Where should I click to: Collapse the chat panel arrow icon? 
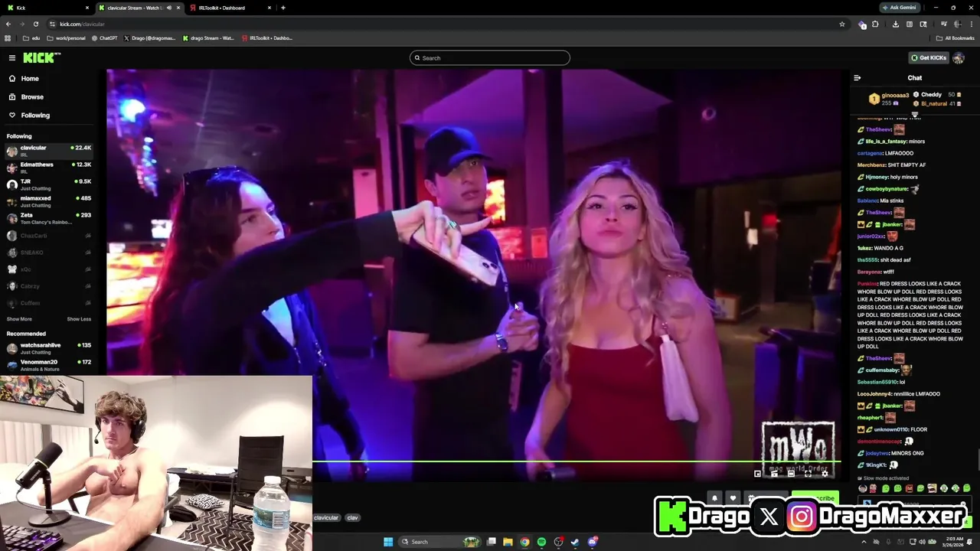click(857, 77)
